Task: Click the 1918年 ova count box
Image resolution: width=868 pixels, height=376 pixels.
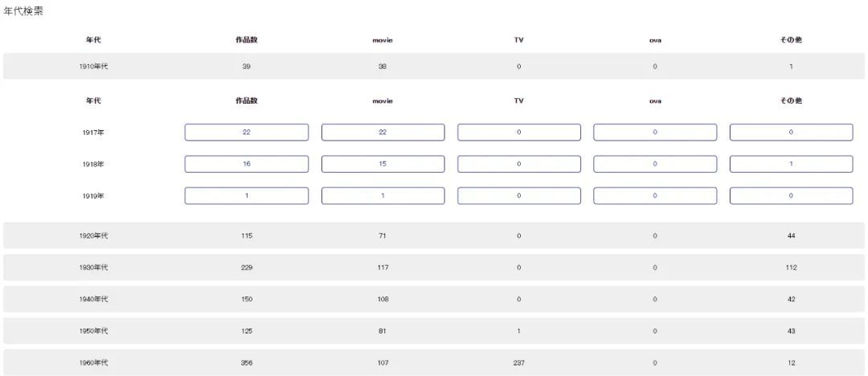Action: pyautogui.click(x=655, y=164)
